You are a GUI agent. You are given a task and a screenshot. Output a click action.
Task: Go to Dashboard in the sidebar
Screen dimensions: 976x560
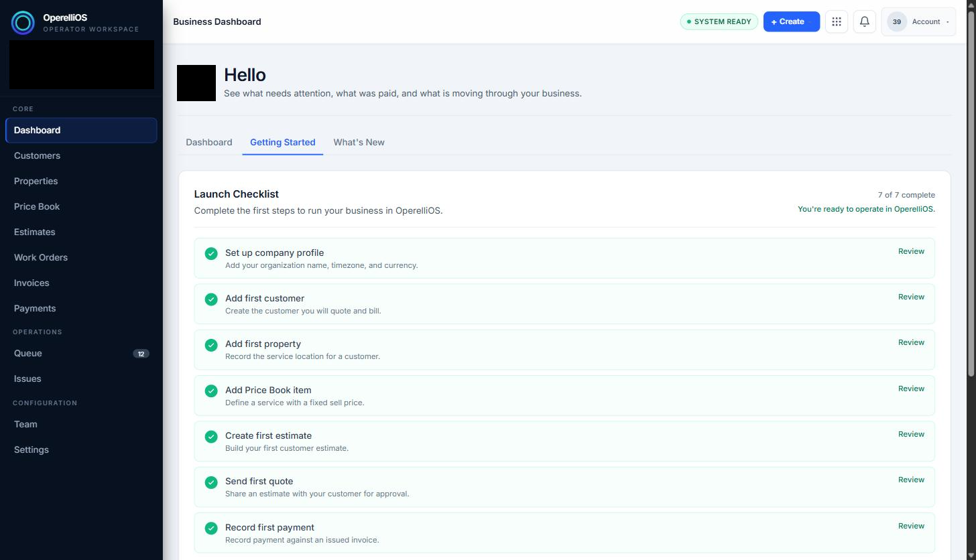(81, 130)
